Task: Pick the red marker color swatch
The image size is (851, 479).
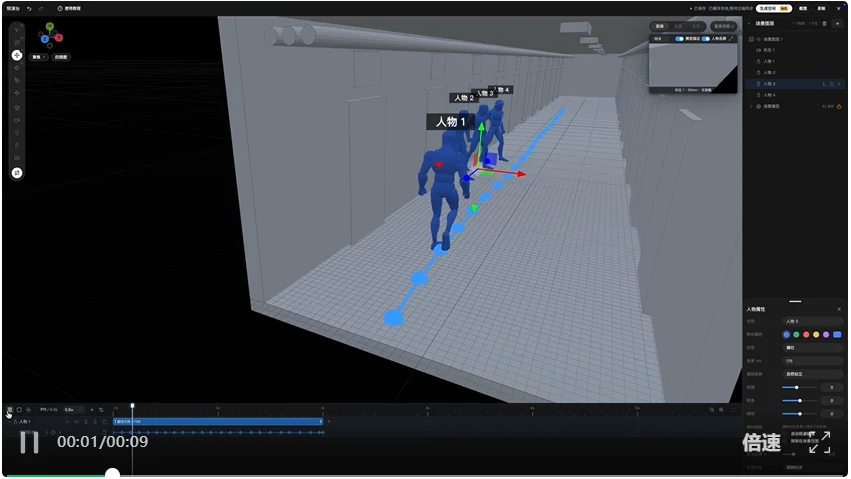Action: (806, 335)
